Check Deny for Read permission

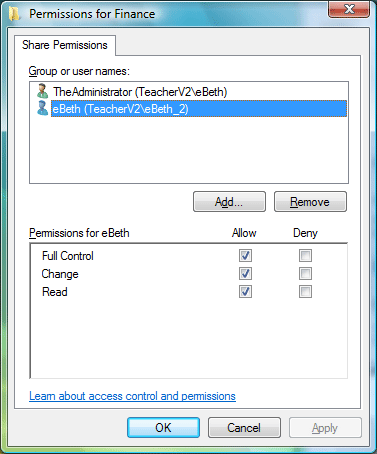305,292
